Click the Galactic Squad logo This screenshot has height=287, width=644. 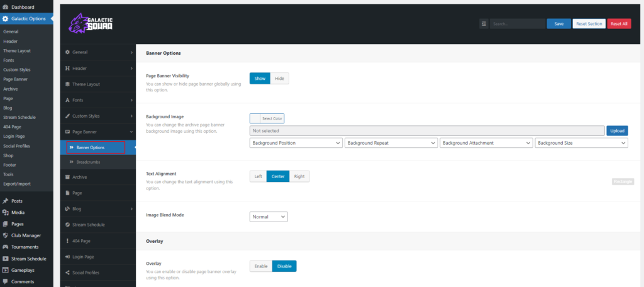(91, 23)
